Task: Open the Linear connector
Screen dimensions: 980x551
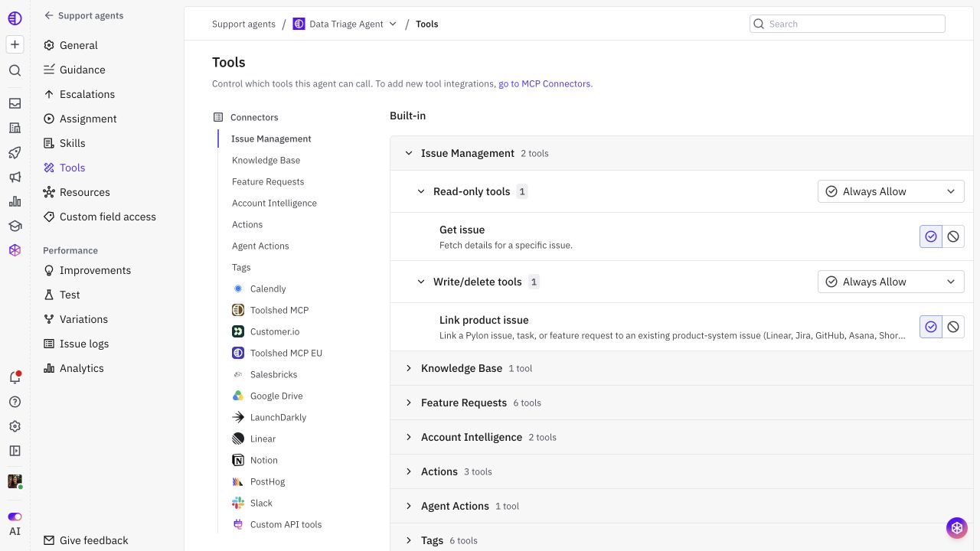Action: pyautogui.click(x=263, y=439)
